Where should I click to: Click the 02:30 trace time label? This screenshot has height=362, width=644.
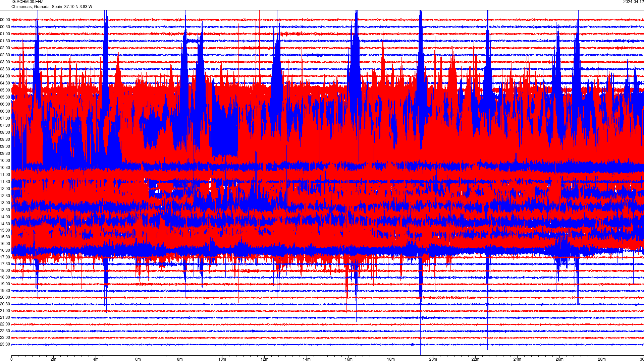click(5, 55)
